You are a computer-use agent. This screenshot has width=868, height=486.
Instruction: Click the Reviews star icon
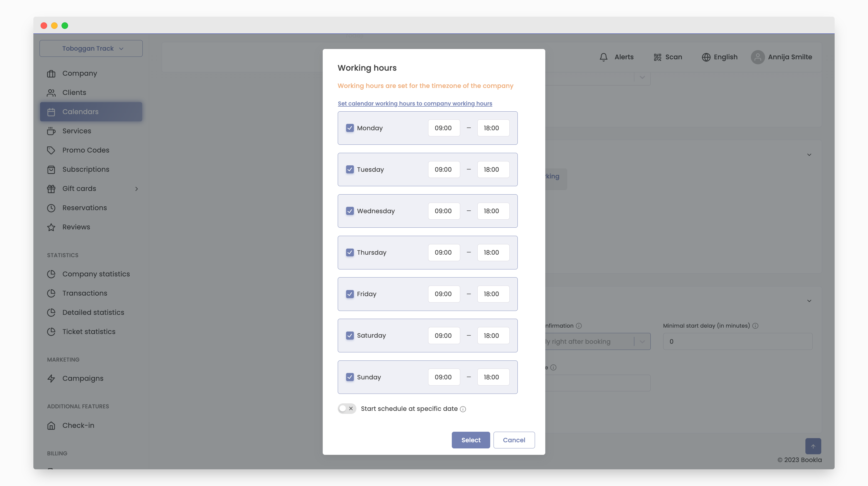click(51, 227)
